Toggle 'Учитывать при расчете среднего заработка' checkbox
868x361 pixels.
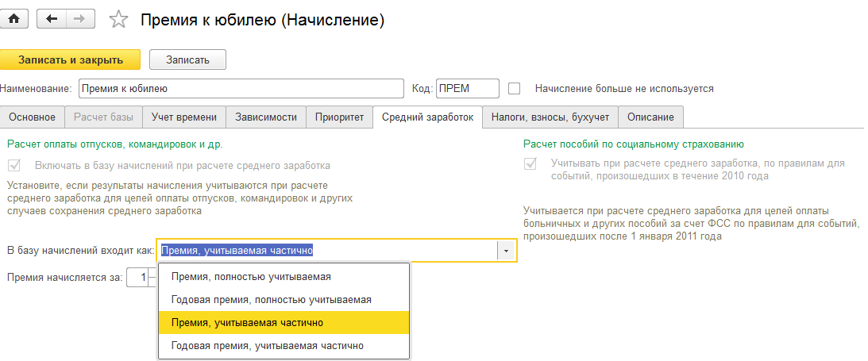pyautogui.click(x=530, y=163)
